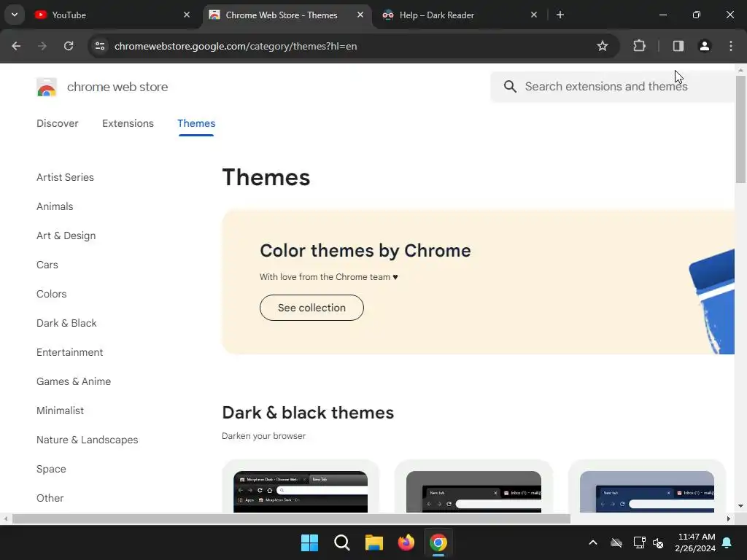Click the Dark & black themes heading
Image resolution: width=747 pixels, height=560 pixels.
(308, 413)
